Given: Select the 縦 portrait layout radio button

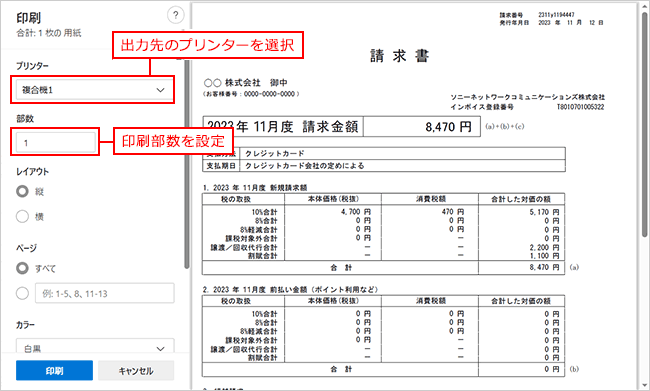Looking at the screenshot, I should (x=22, y=192).
